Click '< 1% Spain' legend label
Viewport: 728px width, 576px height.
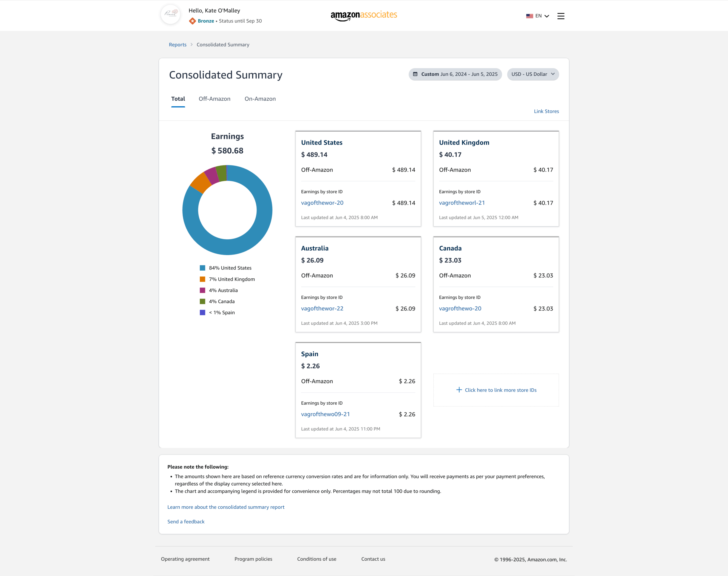222,313
